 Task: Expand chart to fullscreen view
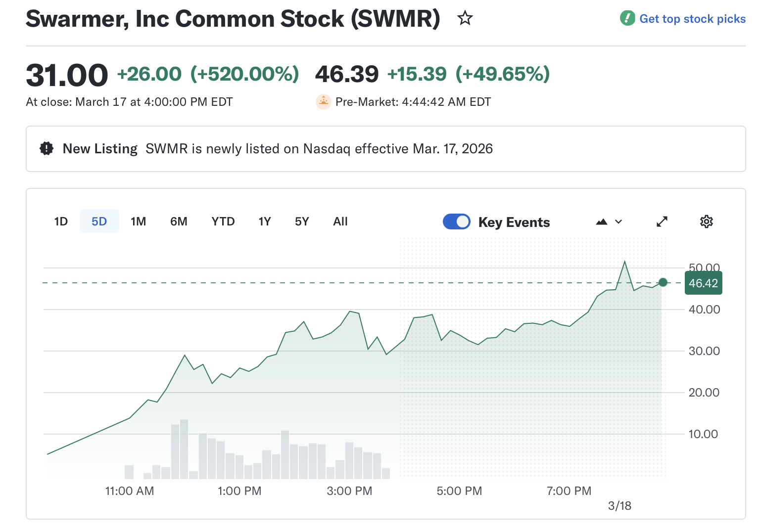coord(662,222)
